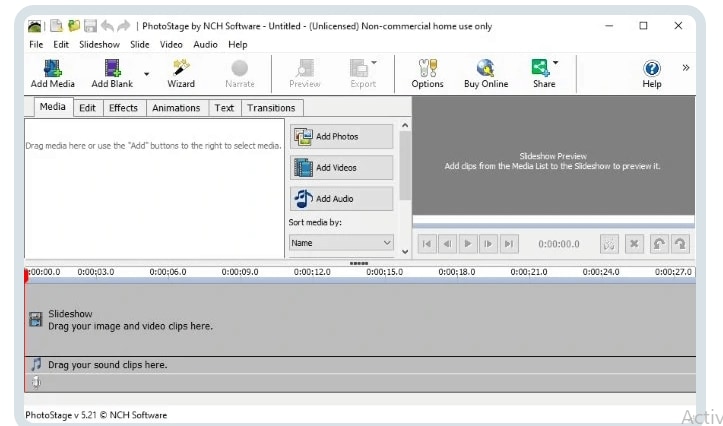Show more toolbar items chevron
This screenshot has height=426, width=723.
tap(686, 68)
